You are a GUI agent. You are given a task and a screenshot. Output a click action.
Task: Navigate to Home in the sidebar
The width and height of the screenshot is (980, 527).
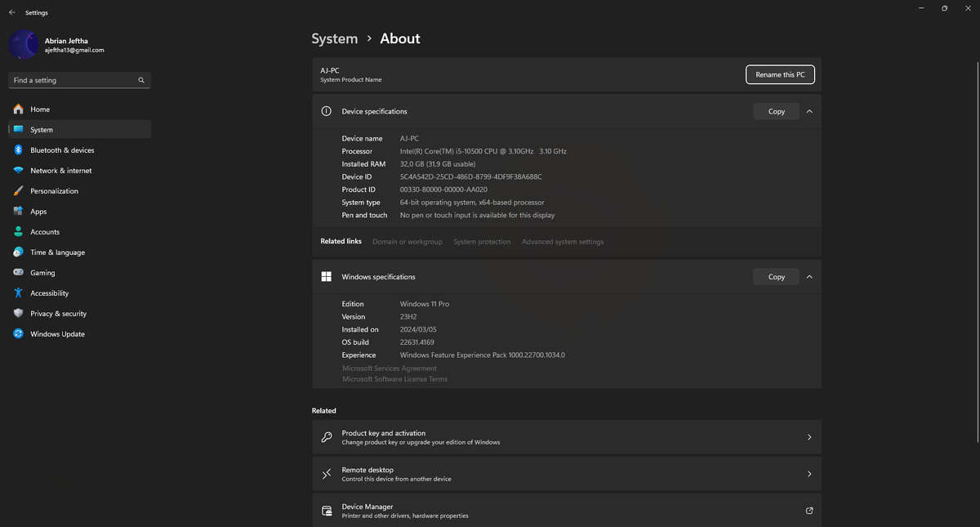click(x=38, y=109)
